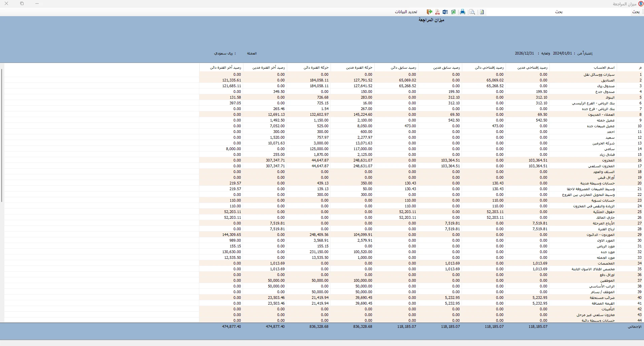The image size is (644, 346).
Task: Select the مورد جده account
Action: 608,252
